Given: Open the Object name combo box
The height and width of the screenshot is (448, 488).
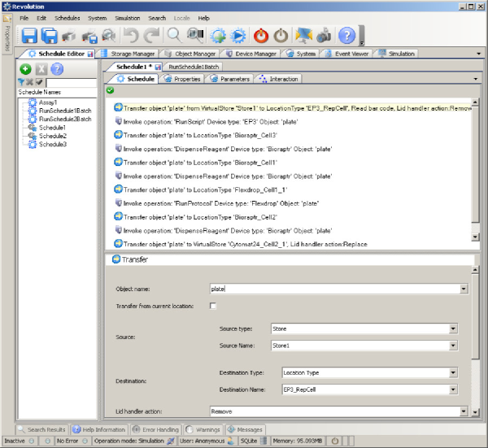Looking at the screenshot, I should tap(464, 289).
